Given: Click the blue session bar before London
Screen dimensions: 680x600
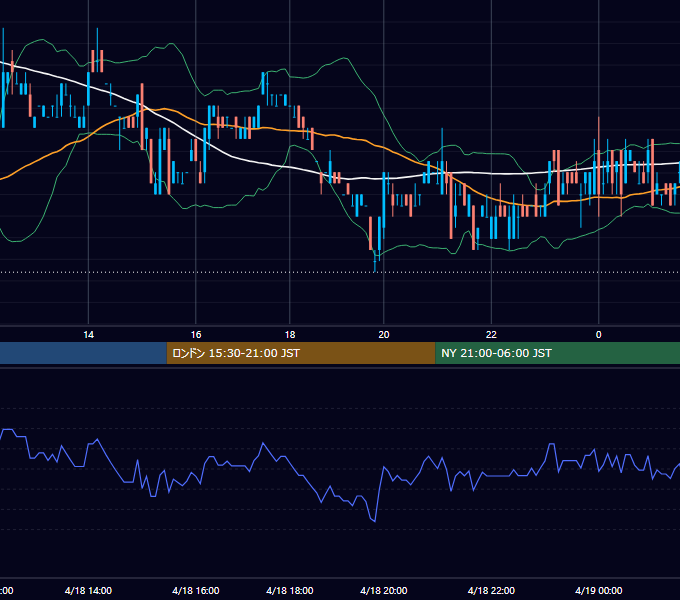Looking at the screenshot, I should tap(83, 353).
